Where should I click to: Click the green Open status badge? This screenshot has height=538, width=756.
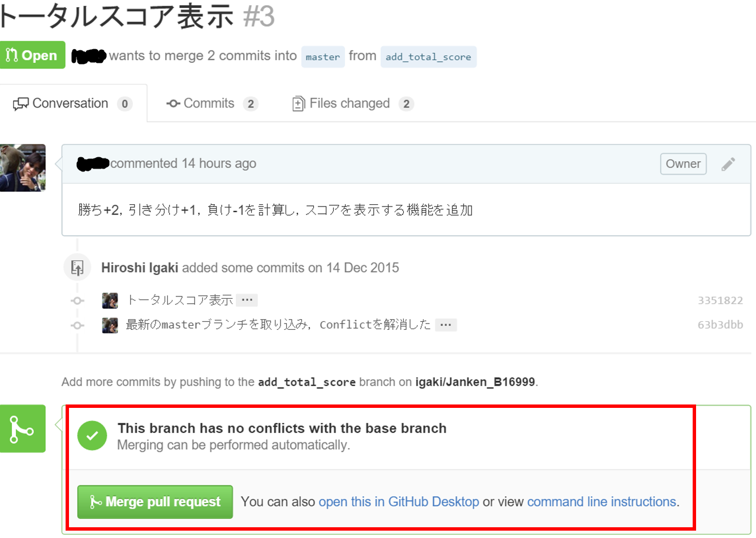tap(32, 55)
